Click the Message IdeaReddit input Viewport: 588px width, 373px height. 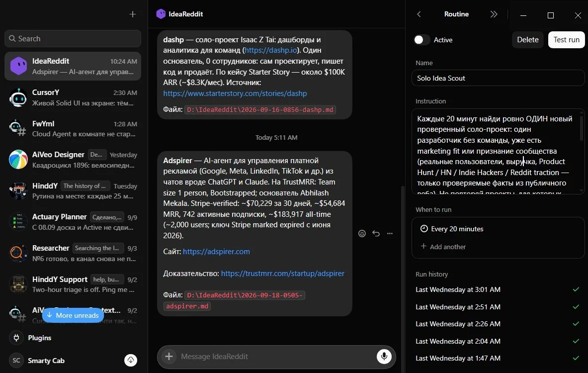pyautogui.click(x=276, y=357)
